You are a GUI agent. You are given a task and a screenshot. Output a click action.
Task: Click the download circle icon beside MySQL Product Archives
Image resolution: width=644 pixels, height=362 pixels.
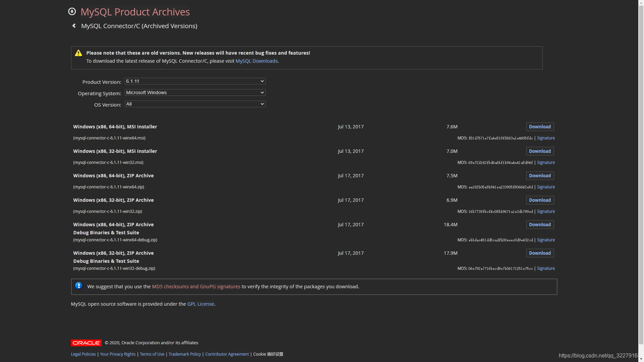point(72,12)
